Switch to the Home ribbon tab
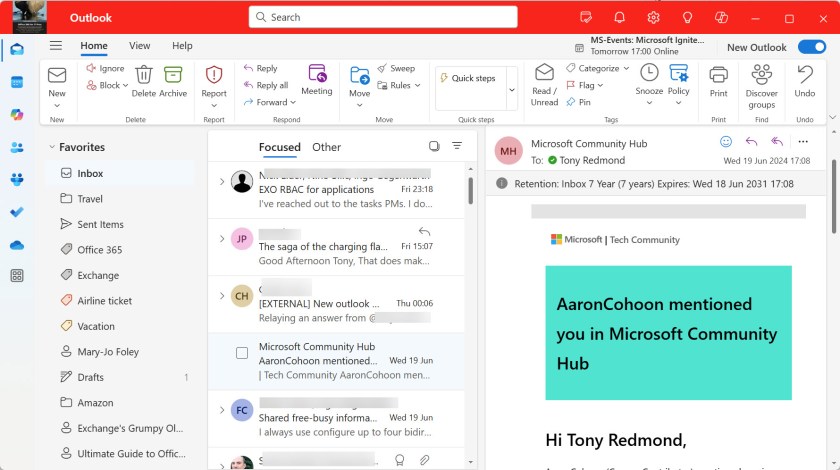This screenshot has width=840, height=470. point(94,46)
